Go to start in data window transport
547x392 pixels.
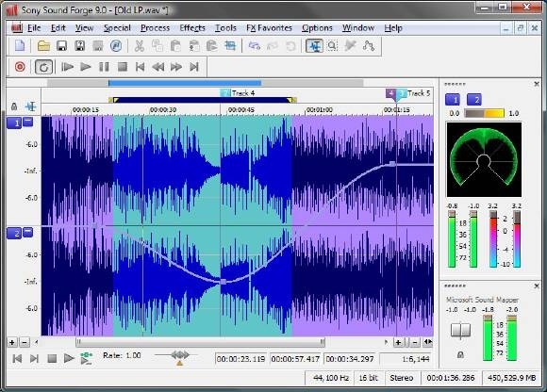pyautogui.click(x=17, y=358)
